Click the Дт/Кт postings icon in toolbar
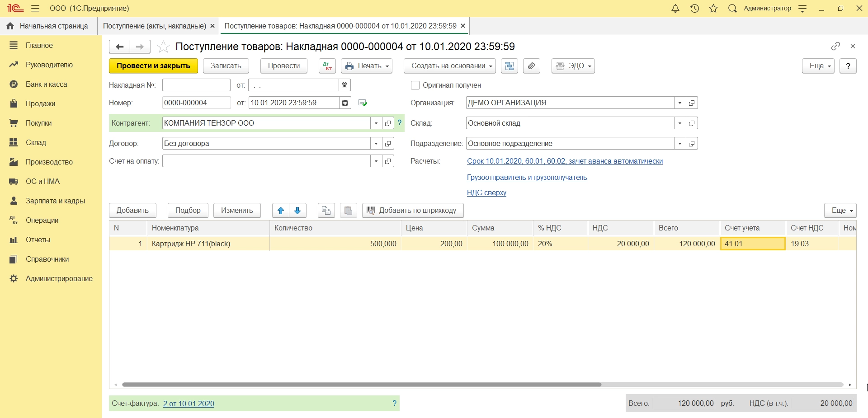This screenshot has width=868, height=418. [327, 66]
